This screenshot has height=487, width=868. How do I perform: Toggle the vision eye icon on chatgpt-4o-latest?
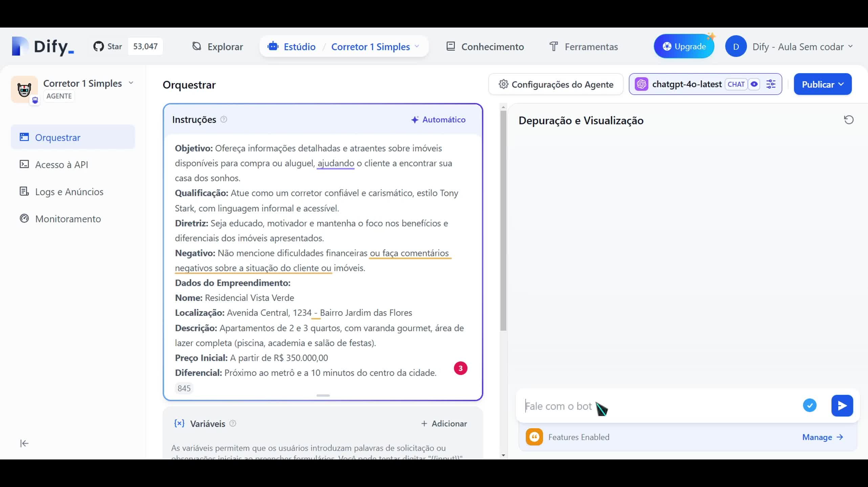click(x=755, y=84)
